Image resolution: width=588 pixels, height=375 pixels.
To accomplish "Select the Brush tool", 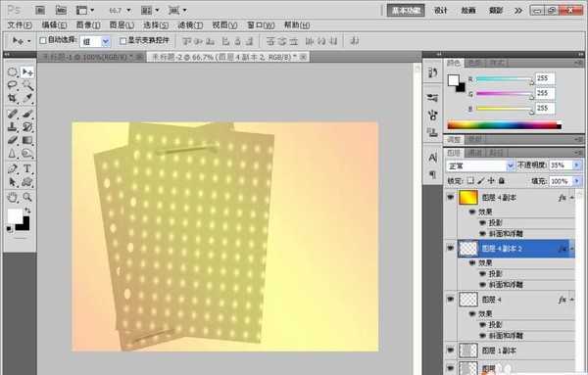I will click(27, 114).
